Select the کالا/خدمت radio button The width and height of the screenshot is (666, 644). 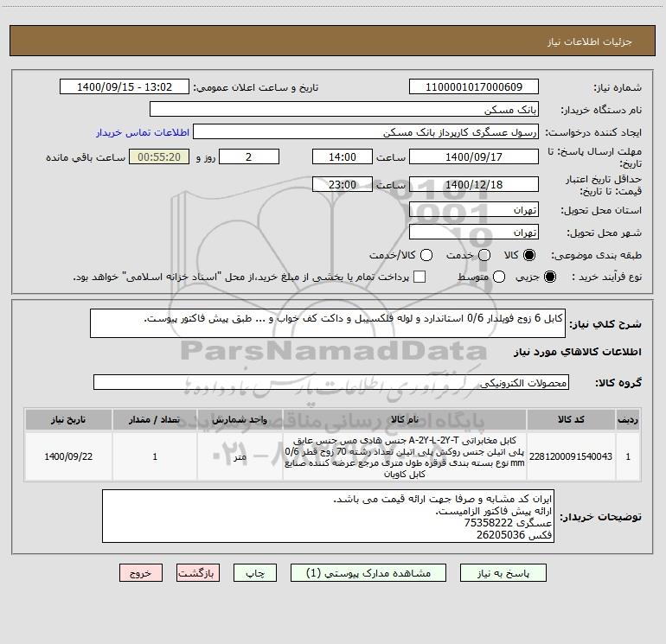pyautogui.click(x=426, y=255)
